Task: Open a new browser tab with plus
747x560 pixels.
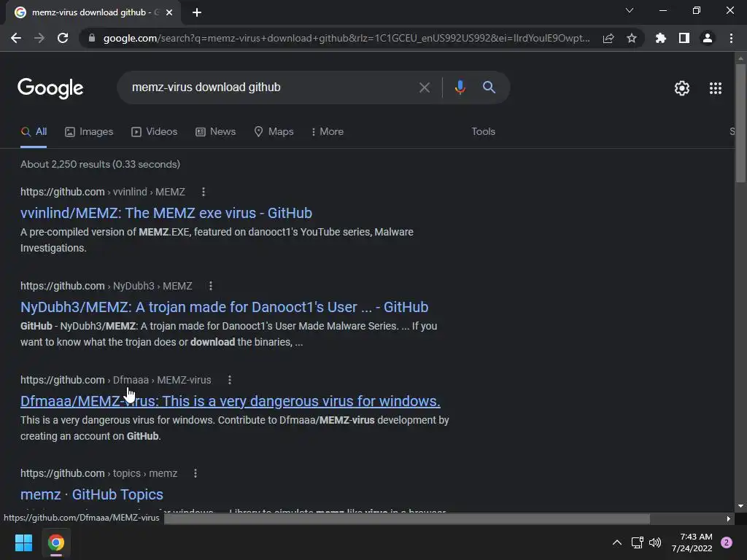Action: point(197,12)
